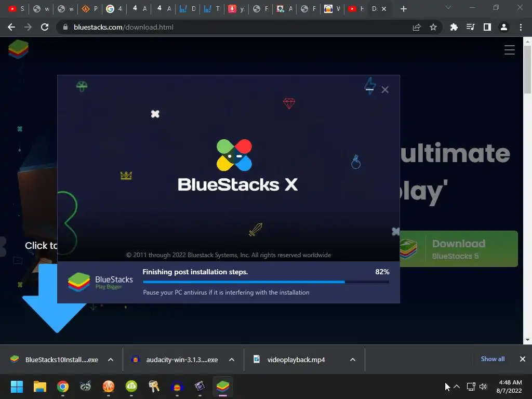This screenshot has width=532, height=399.
Task: Open the raccoon icon app in taskbar
Action: [x=86, y=386]
